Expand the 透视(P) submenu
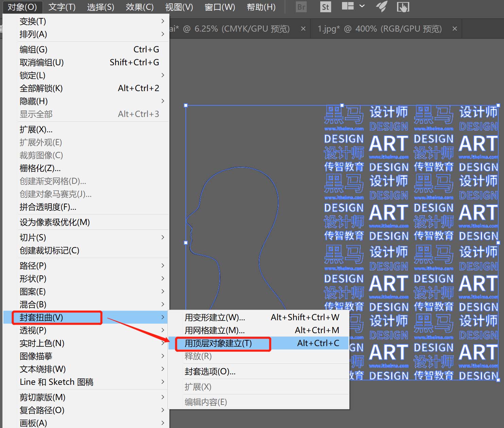Image resolution: width=504 pixels, height=428 pixels. coord(86,330)
